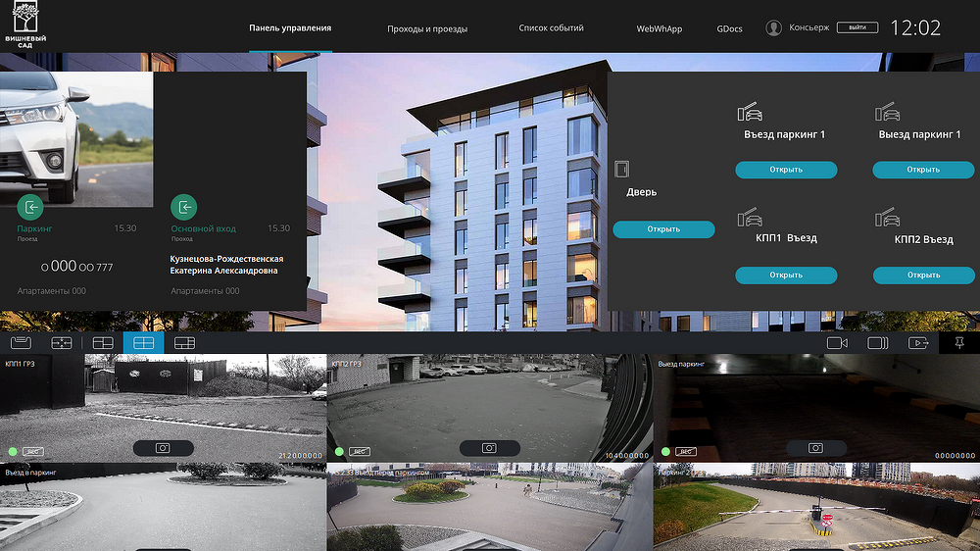Click plate number 000 00 777
This screenshot has width=980, height=551.
coord(76,267)
